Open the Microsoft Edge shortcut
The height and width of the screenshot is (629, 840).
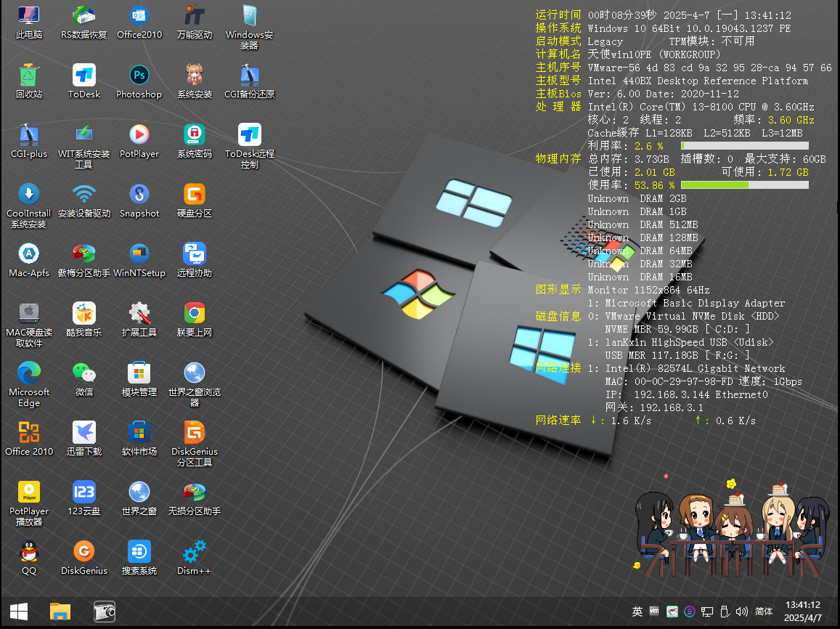click(29, 385)
